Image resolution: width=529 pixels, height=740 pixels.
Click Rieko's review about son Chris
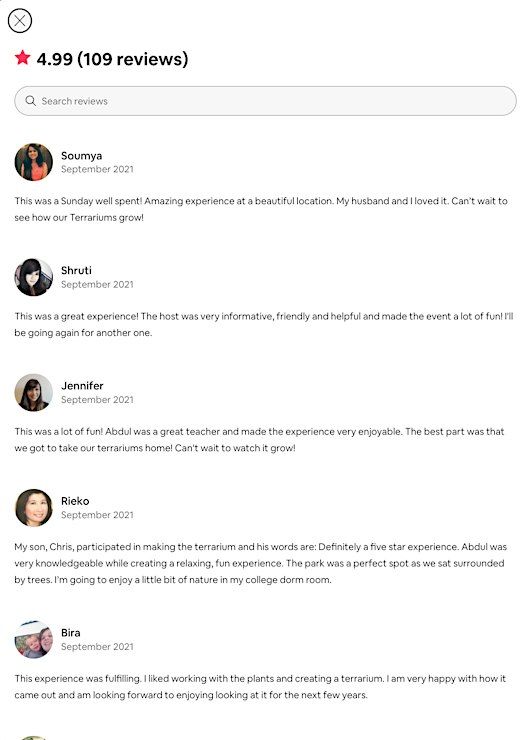coord(260,563)
